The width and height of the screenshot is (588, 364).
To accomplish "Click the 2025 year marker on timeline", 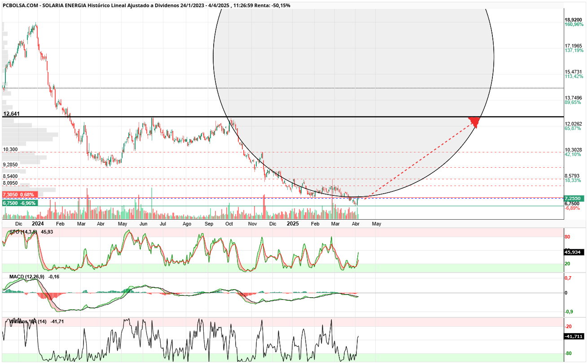I will coord(293,223).
